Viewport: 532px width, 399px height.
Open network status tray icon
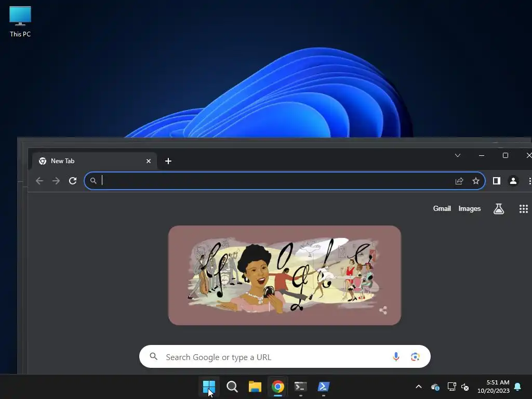[451, 387]
